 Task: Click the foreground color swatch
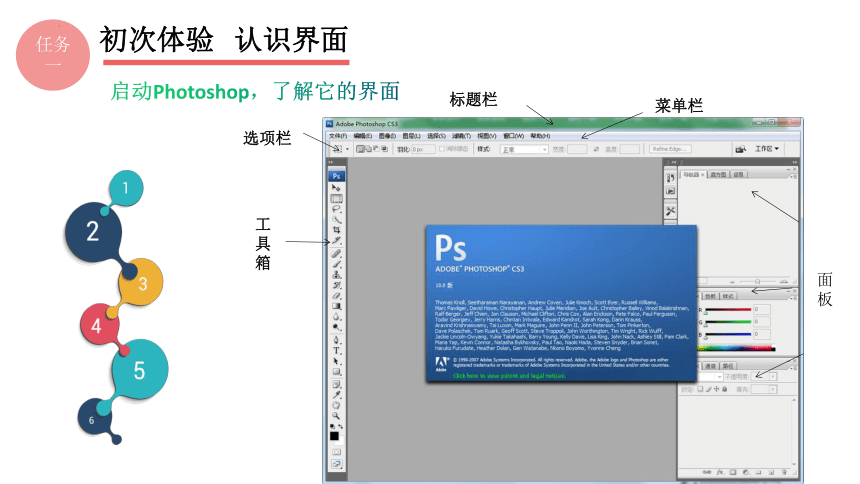(334, 436)
